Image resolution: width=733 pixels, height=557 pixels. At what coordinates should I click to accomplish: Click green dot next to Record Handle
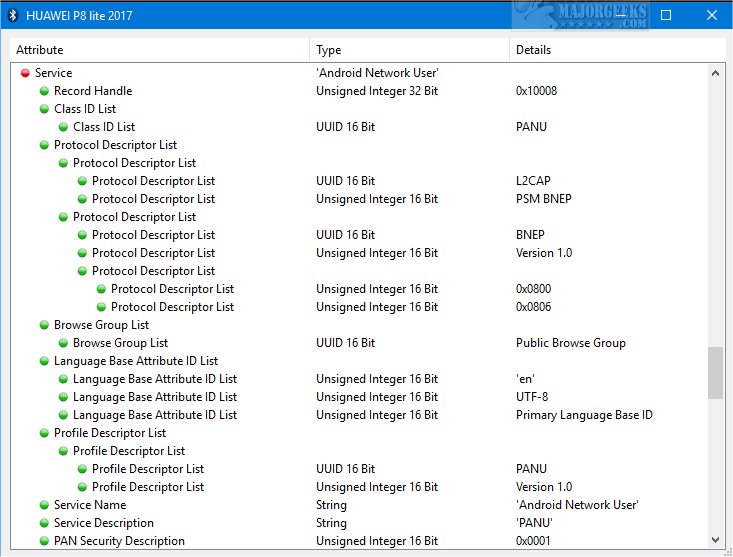tap(44, 91)
